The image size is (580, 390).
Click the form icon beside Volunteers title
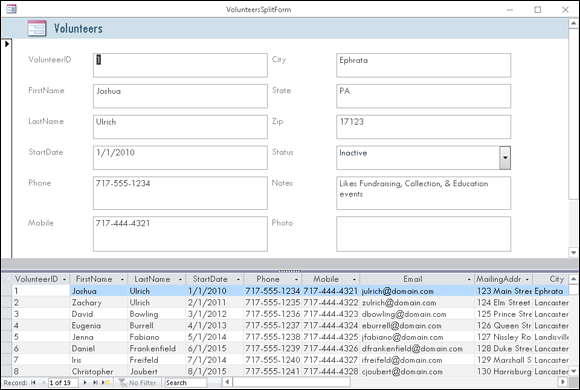[37, 28]
